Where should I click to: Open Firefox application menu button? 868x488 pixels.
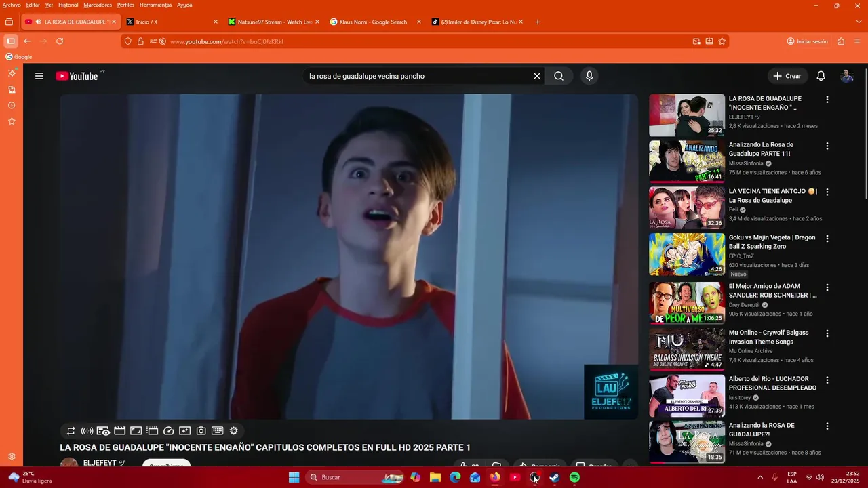coord(858,41)
